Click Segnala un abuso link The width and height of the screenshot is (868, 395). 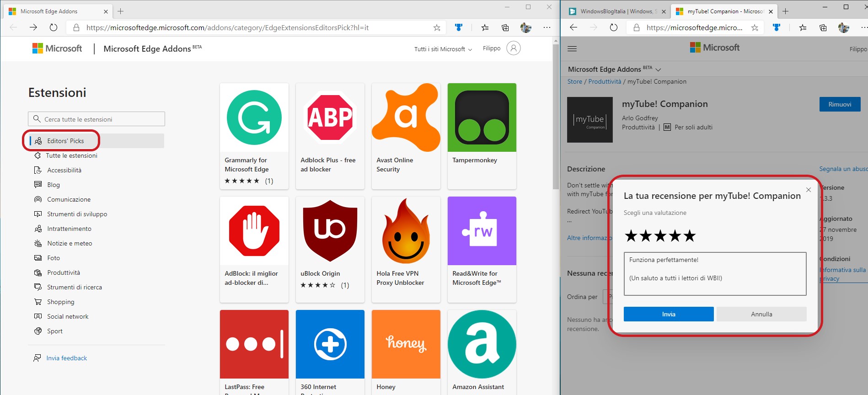(843, 169)
